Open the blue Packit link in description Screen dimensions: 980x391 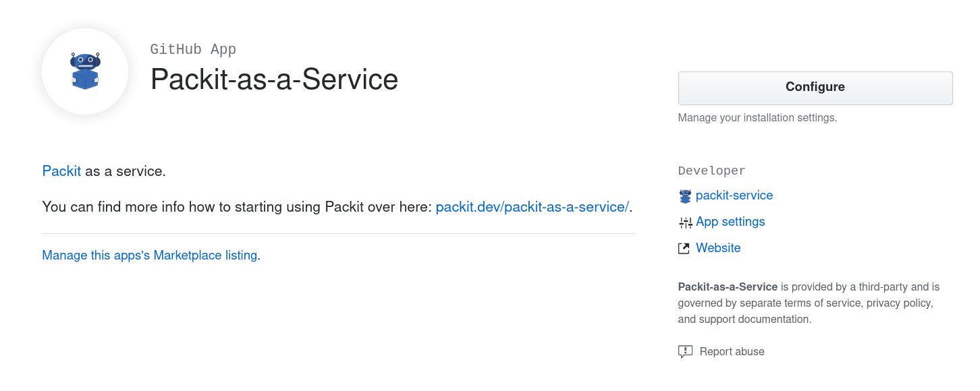tap(61, 171)
